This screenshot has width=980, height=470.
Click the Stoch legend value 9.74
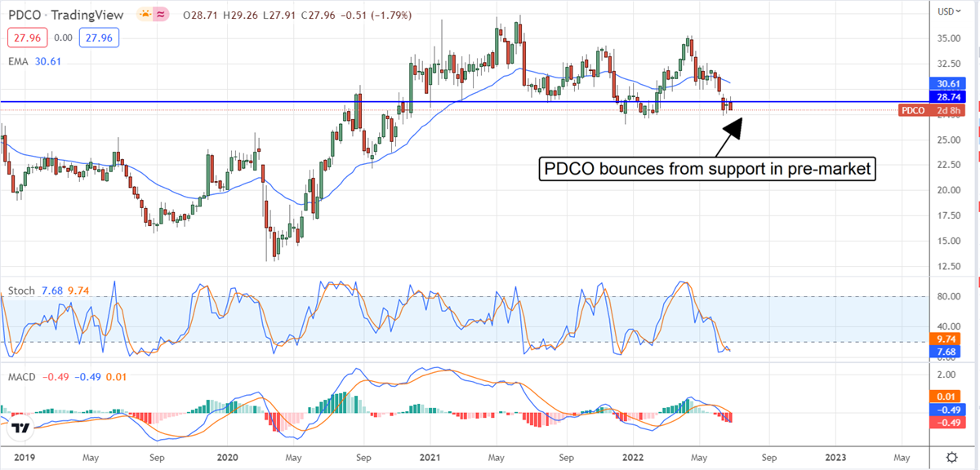[78, 290]
